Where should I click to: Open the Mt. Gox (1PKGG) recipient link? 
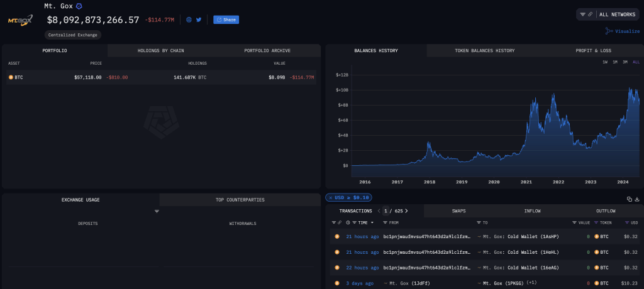(502, 283)
